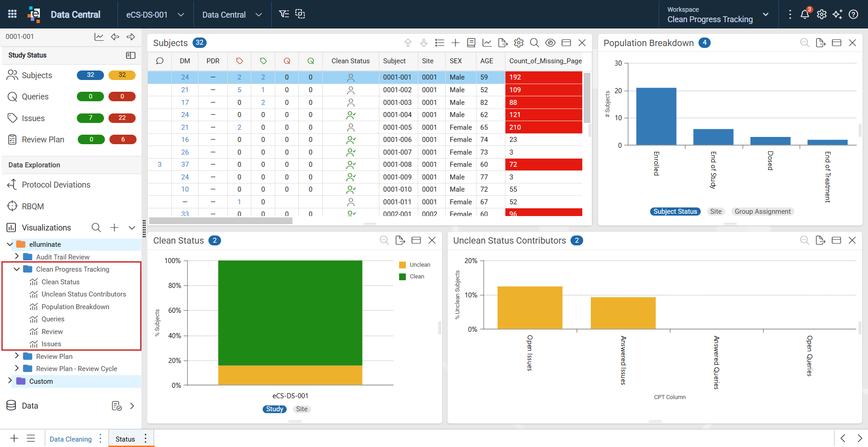Export the Subjects listing
The image size is (868, 447).
pos(503,42)
